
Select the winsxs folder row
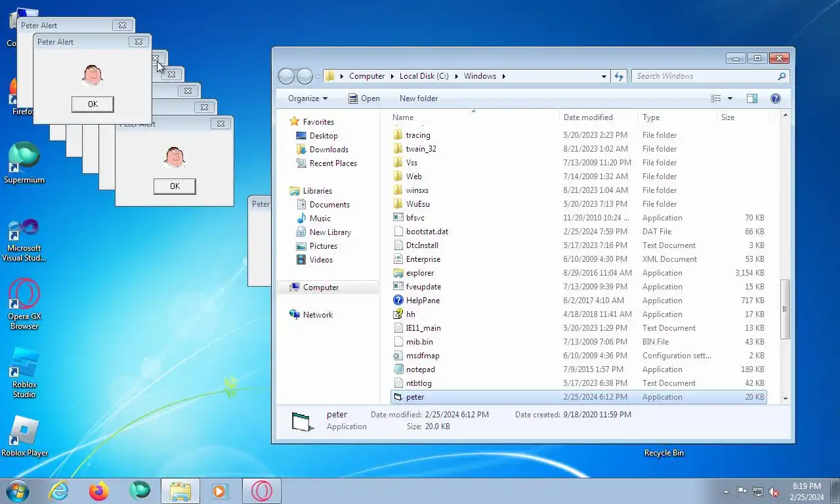[x=578, y=190]
